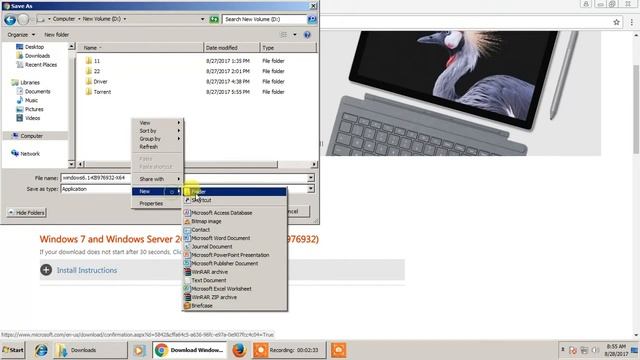Viewport: 640px width, 360px height.
Task: Open Internet Explorer from taskbar
Action: click(x=41, y=350)
